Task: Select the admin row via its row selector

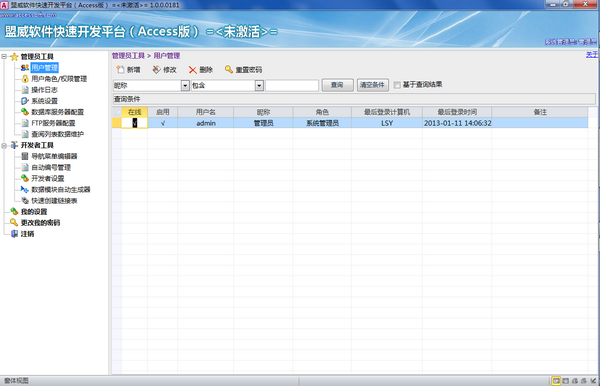Action: 116,123
